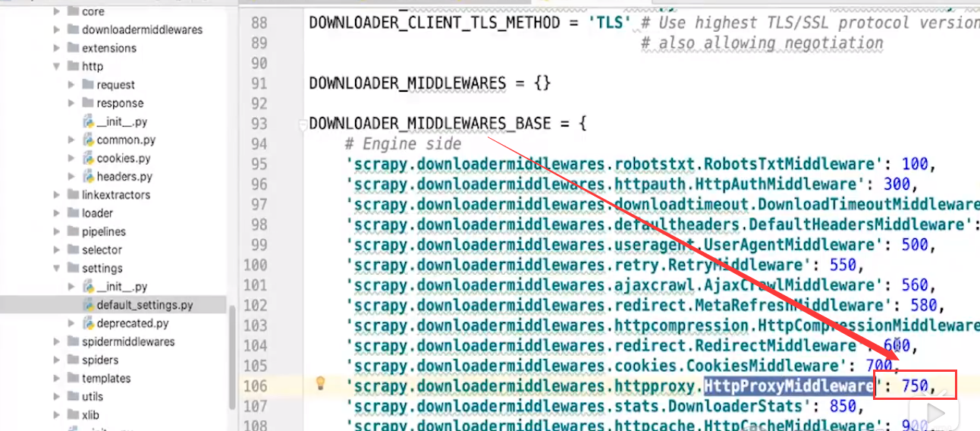Expand the loader folder
The height and width of the screenshot is (431, 980).
(x=57, y=213)
